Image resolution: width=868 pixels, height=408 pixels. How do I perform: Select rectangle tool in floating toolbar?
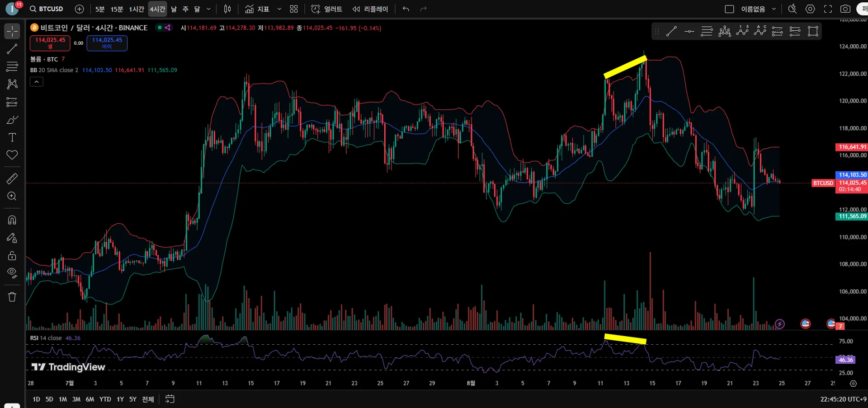813,31
